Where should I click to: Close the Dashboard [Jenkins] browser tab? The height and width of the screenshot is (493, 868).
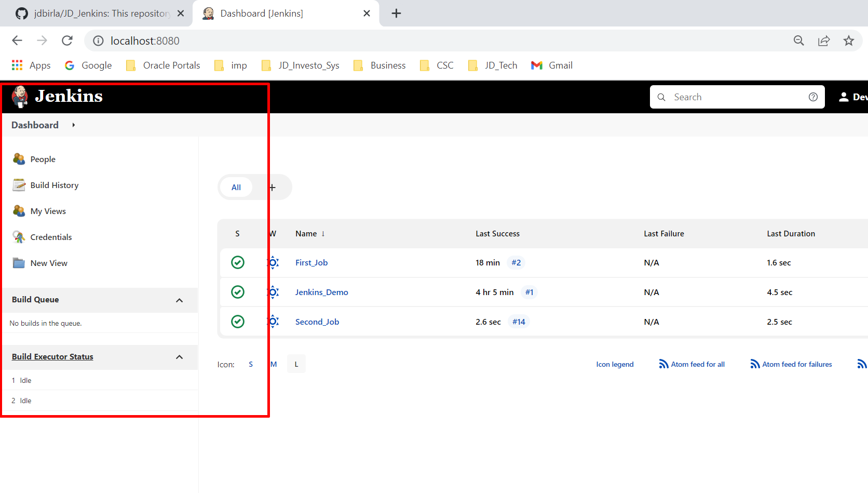[x=367, y=14]
